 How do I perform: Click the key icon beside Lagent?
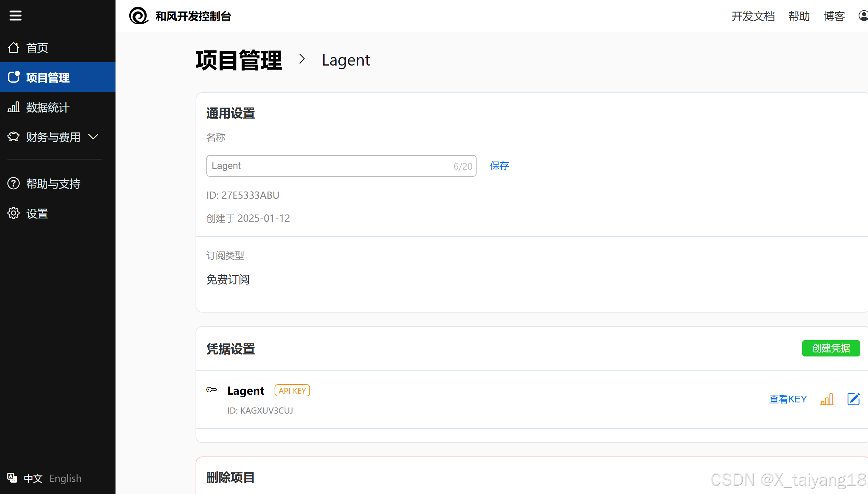coord(211,390)
